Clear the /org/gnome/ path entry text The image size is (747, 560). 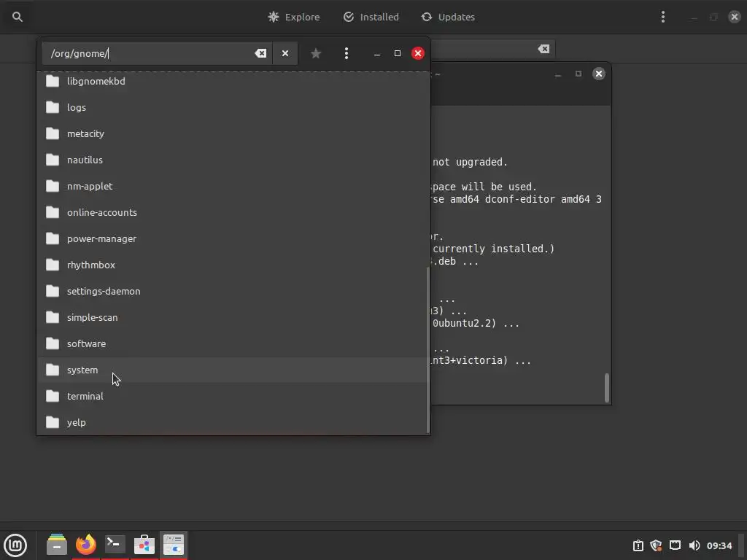coord(260,53)
